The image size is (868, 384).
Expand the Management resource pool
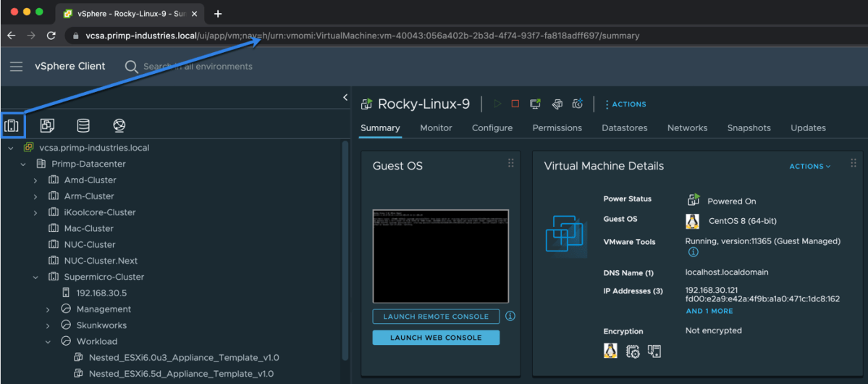(x=49, y=309)
